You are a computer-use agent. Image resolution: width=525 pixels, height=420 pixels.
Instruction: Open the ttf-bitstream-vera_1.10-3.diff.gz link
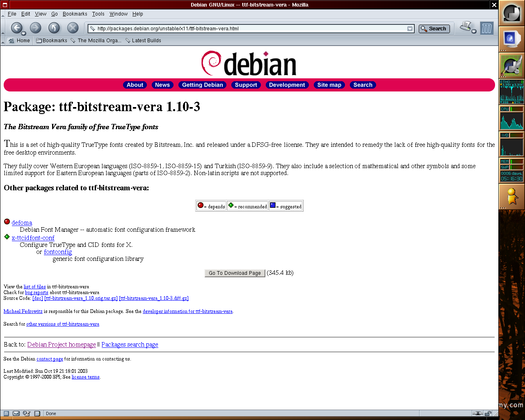point(154,298)
